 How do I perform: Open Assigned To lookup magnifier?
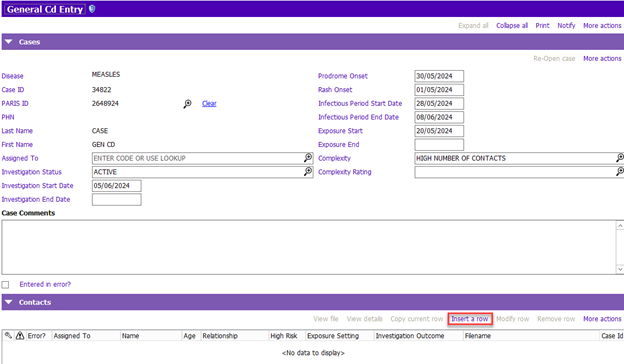308,158
